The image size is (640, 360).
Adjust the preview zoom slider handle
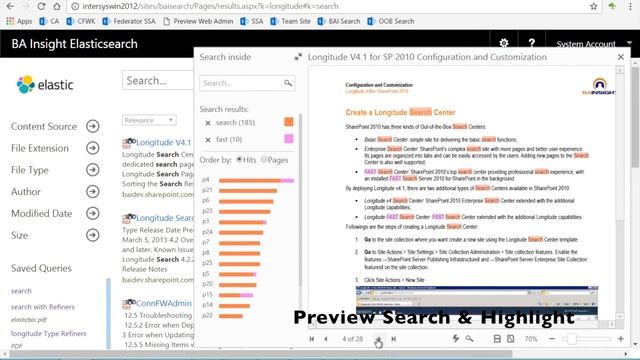pyautogui.click(x=572, y=339)
